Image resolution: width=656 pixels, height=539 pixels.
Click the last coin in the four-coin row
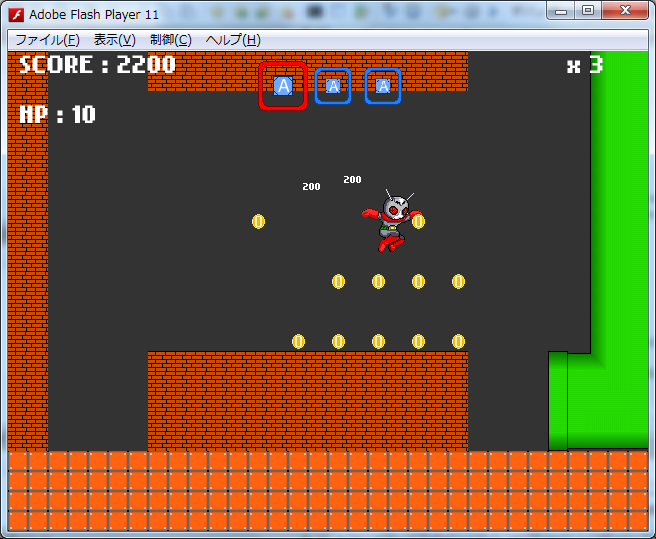[459, 282]
